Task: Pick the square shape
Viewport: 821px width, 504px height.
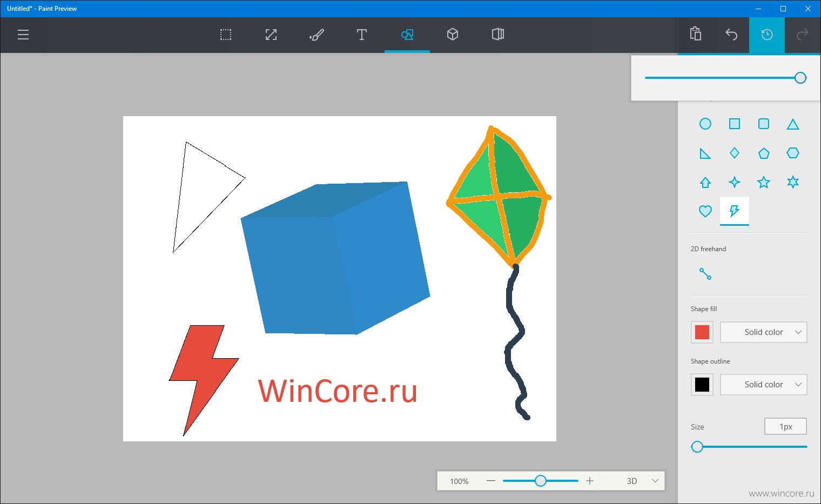Action: point(735,124)
